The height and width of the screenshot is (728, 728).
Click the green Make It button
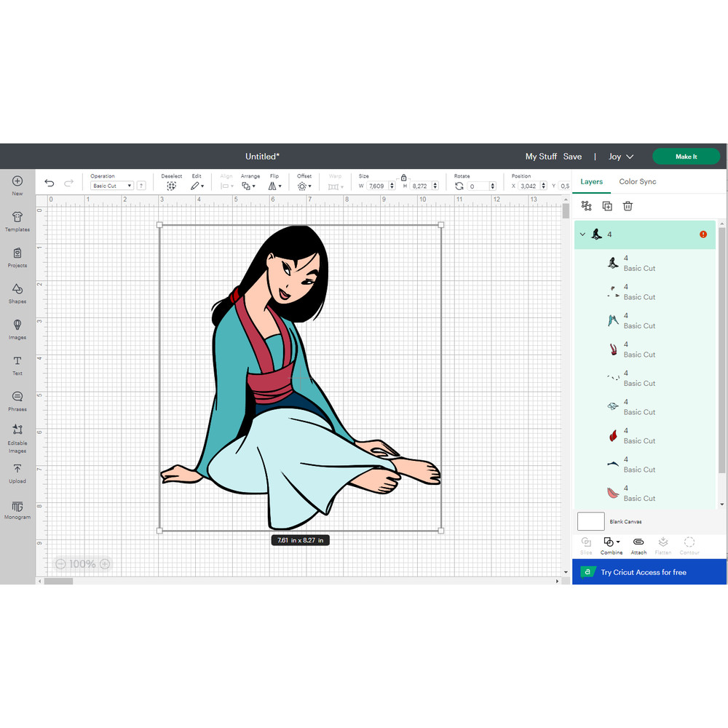(x=685, y=156)
